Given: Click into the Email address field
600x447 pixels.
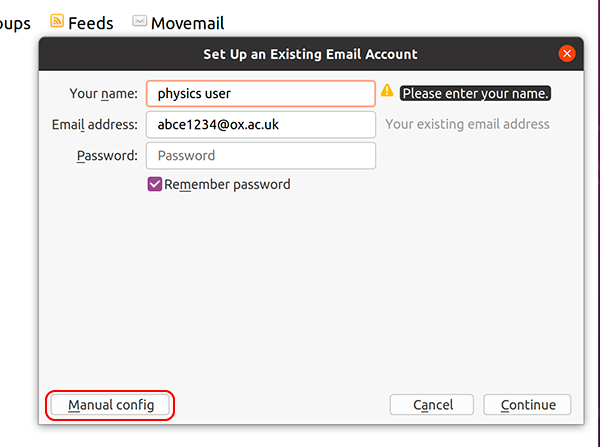Looking at the screenshot, I should (260, 124).
